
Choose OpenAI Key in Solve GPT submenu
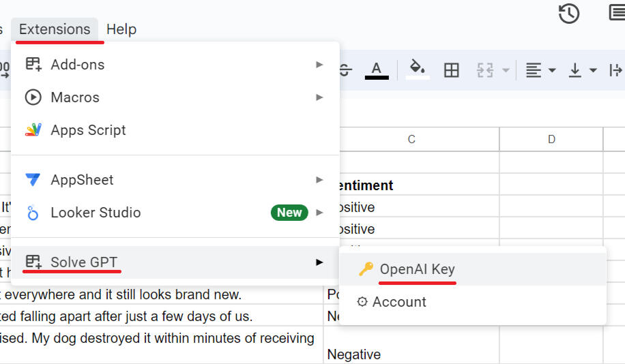coord(417,269)
